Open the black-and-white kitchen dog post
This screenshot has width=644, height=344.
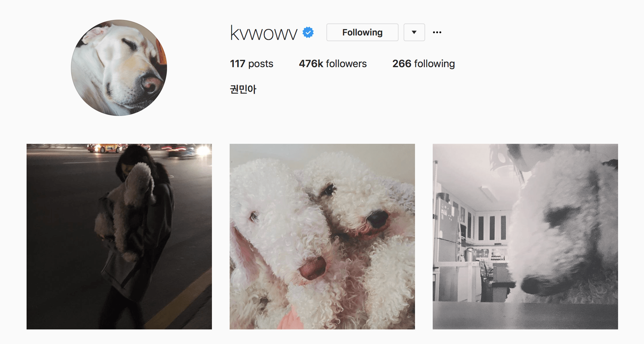point(525,237)
